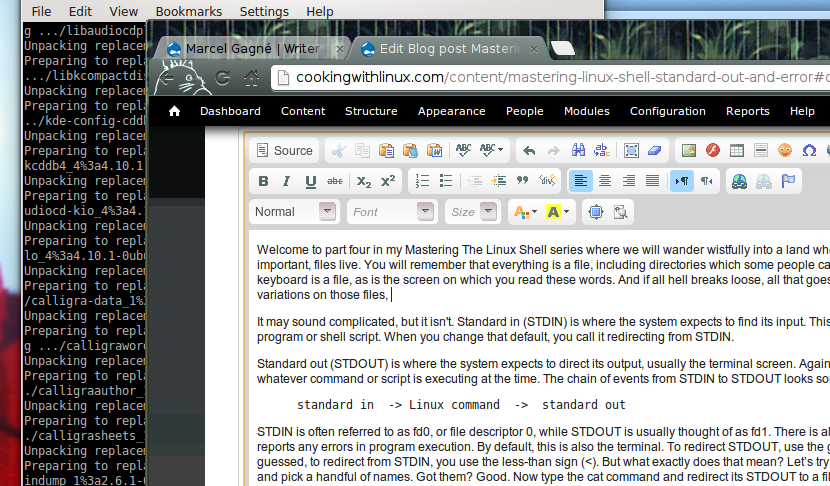Click the Remove Format eraser icon
830x486 pixels.
tap(655, 151)
